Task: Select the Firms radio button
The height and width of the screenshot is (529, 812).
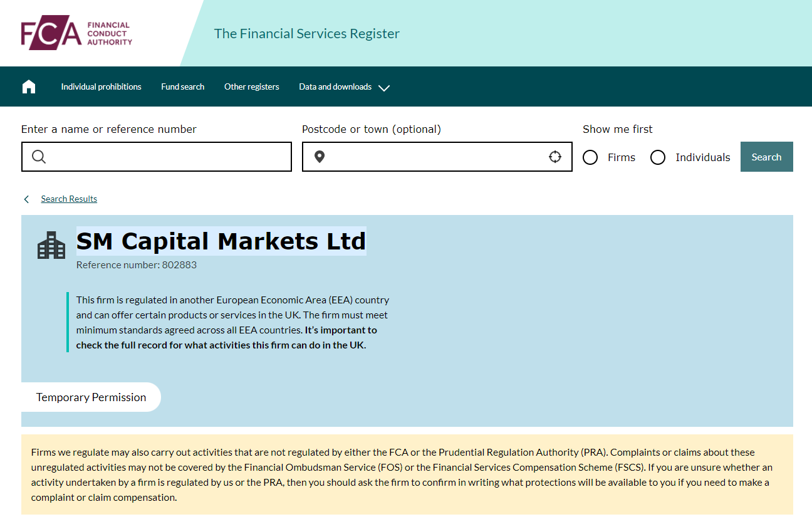Action: point(590,157)
